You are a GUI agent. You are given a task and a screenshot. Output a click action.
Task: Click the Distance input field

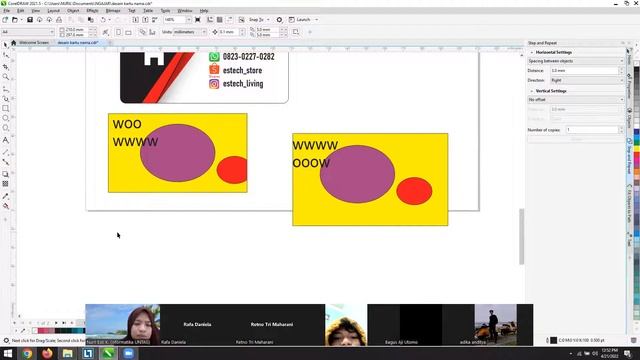[584, 71]
